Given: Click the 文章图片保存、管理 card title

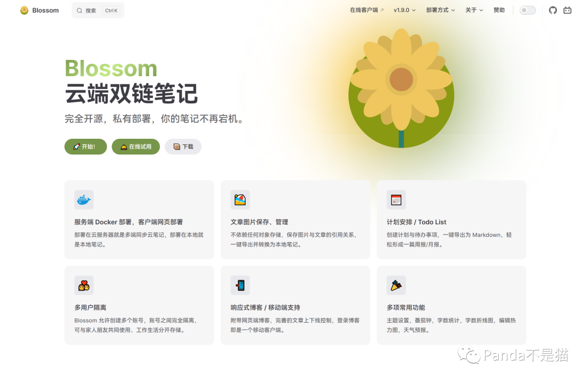Looking at the screenshot, I should [259, 222].
